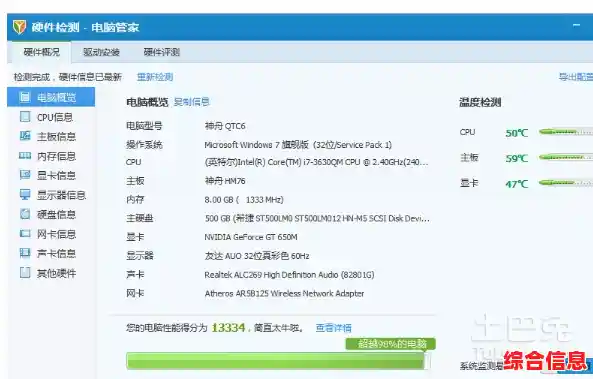Switch to the 驱动安装 tab
This screenshot has height=379, width=593.
[101, 52]
